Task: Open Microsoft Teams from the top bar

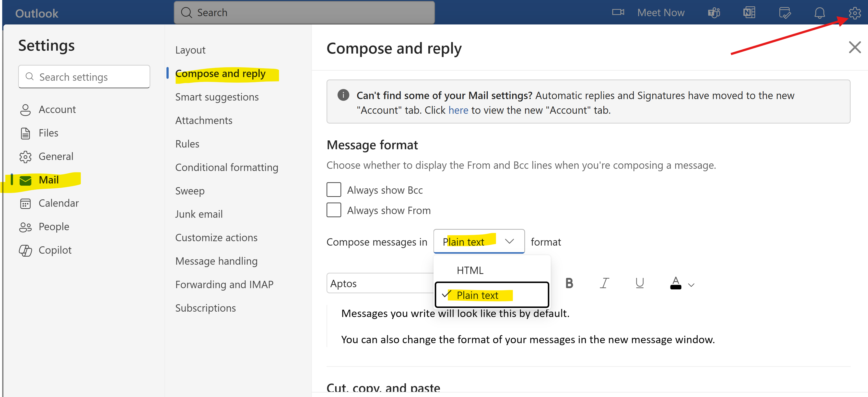Action: pos(713,12)
